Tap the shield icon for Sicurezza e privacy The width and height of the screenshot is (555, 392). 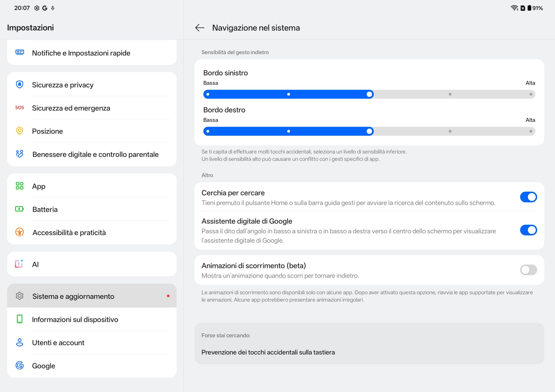pos(20,84)
